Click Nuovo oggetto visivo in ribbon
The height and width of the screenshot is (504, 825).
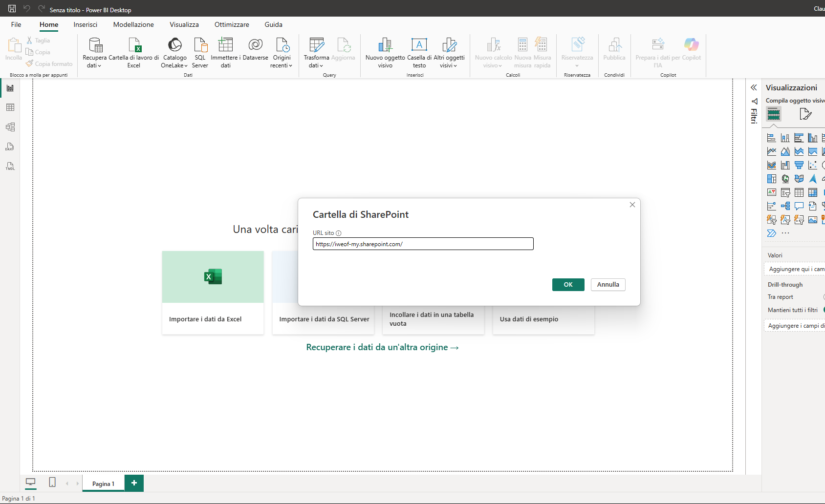[385, 53]
